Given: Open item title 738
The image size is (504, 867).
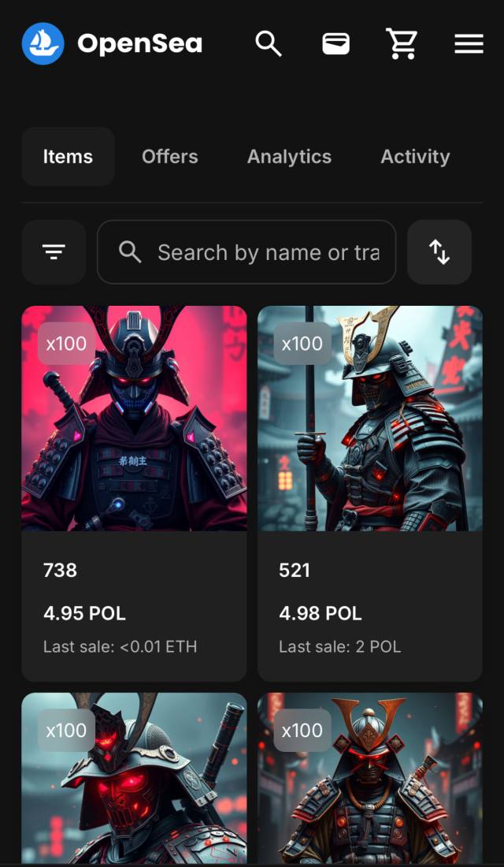Looking at the screenshot, I should coord(60,570).
